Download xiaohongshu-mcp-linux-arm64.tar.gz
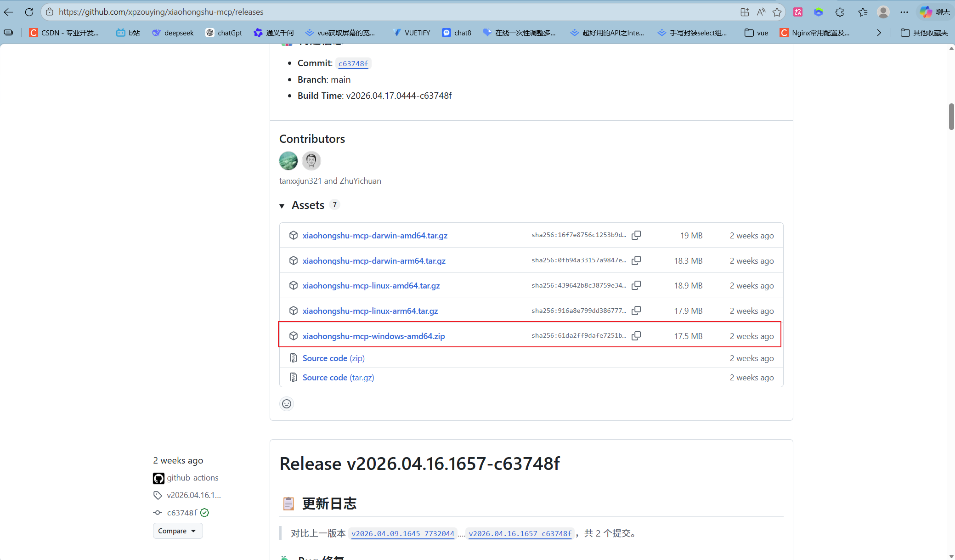Viewport: 955px width, 560px height. 370,311
